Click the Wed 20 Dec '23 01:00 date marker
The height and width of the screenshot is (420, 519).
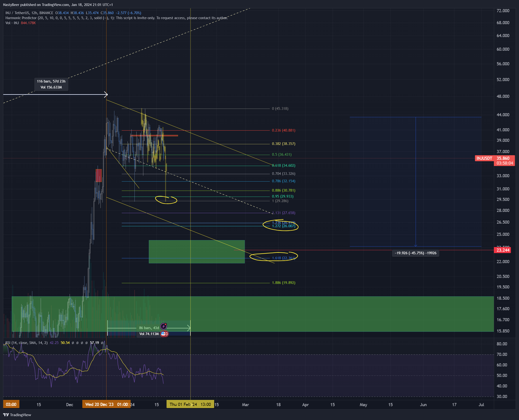point(106,404)
